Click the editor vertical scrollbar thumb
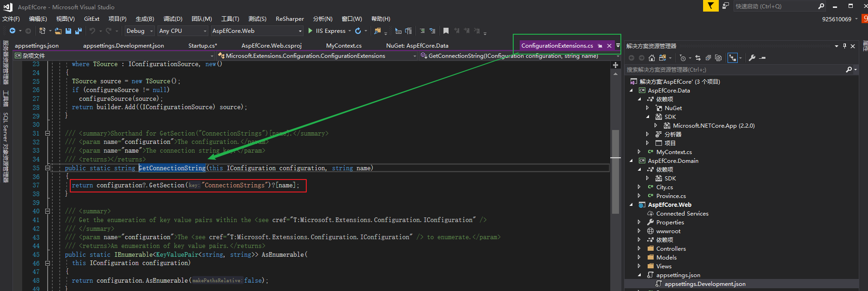868x291 pixels. [x=615, y=172]
